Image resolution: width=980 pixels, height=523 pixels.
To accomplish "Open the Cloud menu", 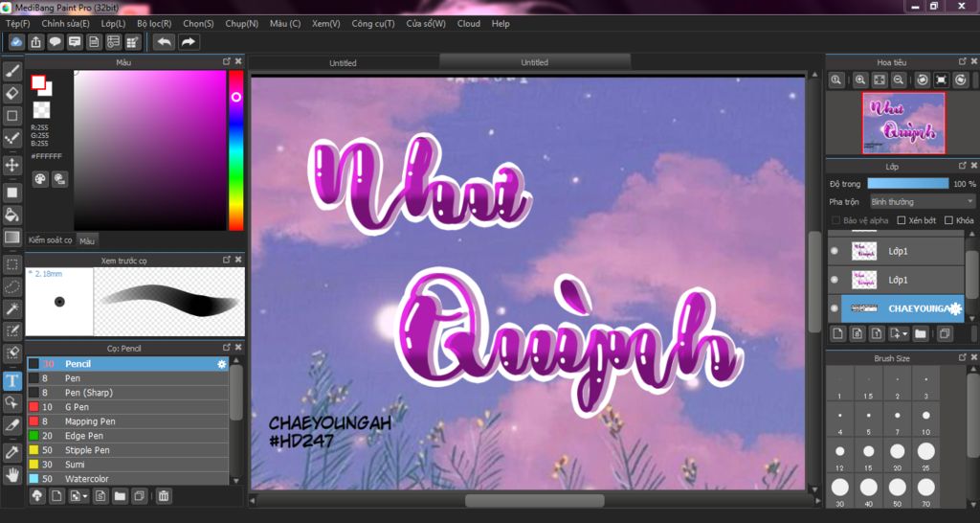I will coord(469,24).
